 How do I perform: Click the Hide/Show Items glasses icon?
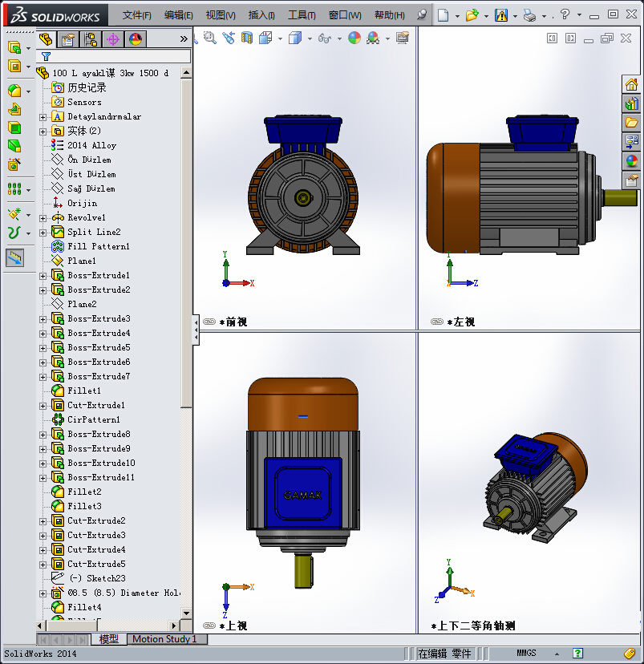pos(325,38)
